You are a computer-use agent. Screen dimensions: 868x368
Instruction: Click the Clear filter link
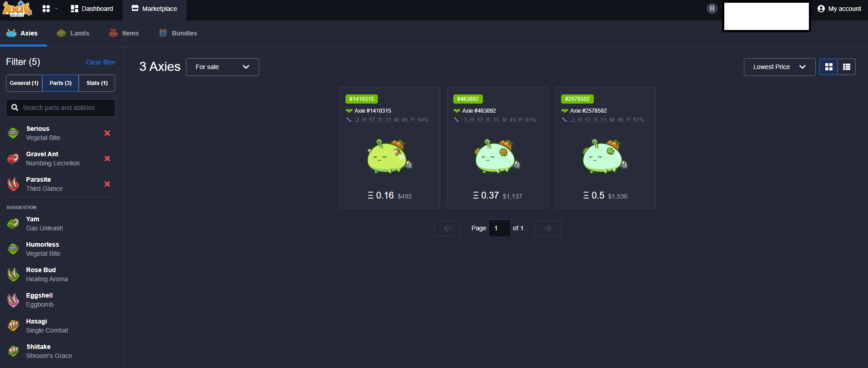click(100, 62)
